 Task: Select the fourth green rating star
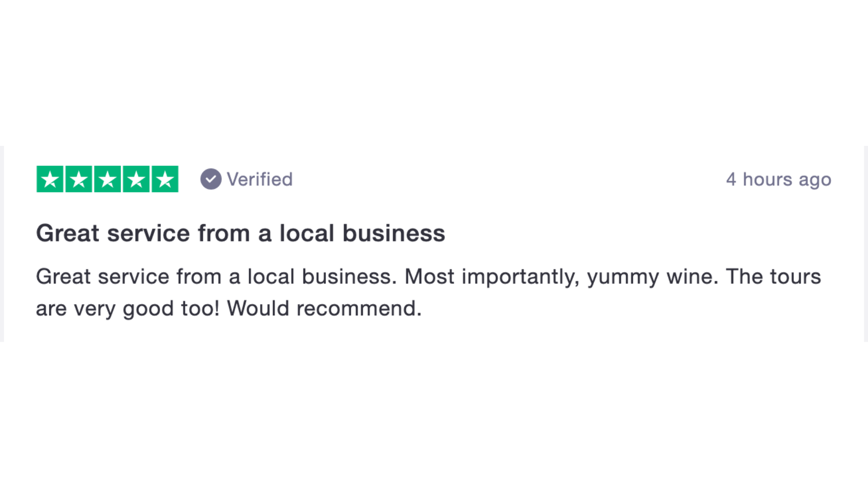(136, 179)
